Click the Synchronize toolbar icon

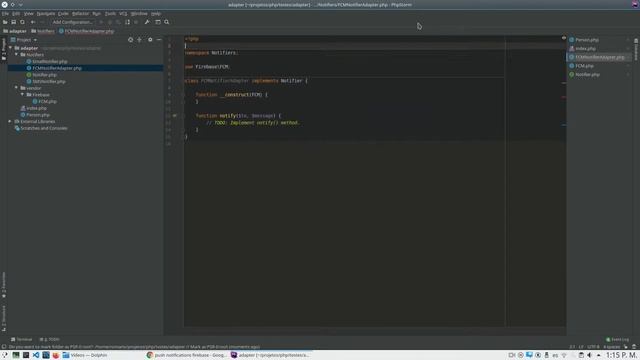[22, 22]
